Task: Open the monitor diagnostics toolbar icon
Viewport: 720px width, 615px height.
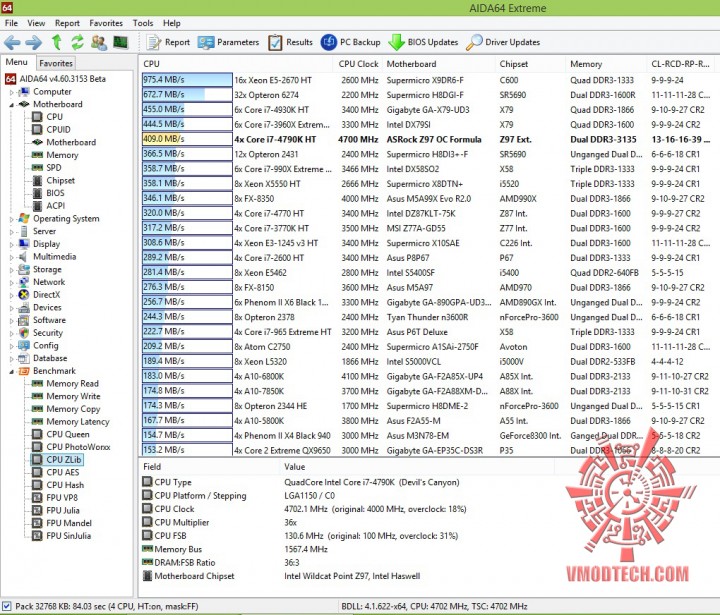Action: coord(120,42)
